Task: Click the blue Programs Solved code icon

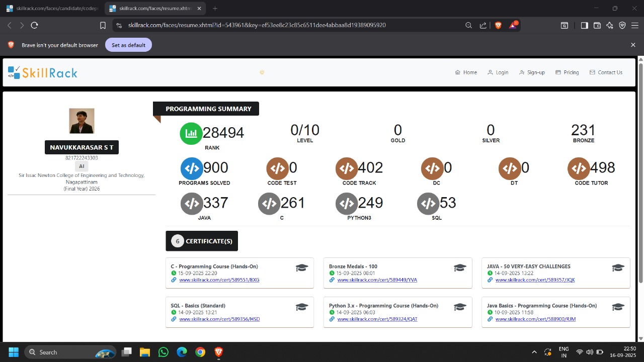Action: pos(191,168)
